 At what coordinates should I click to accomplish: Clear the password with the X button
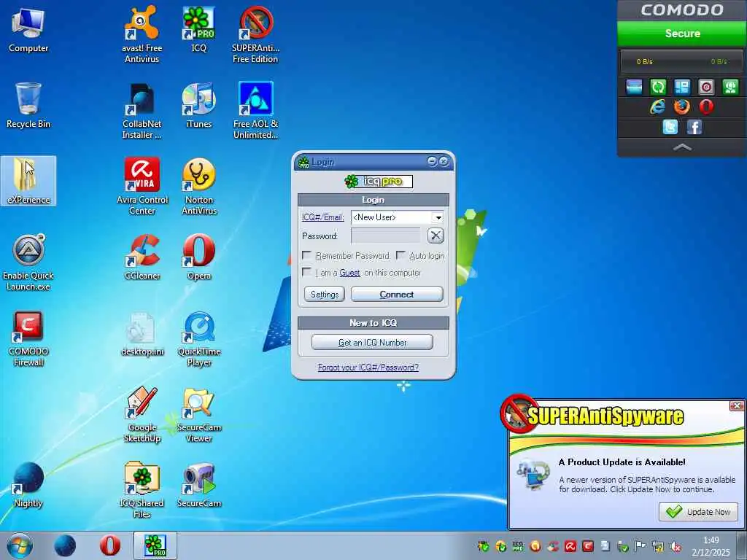pos(436,236)
